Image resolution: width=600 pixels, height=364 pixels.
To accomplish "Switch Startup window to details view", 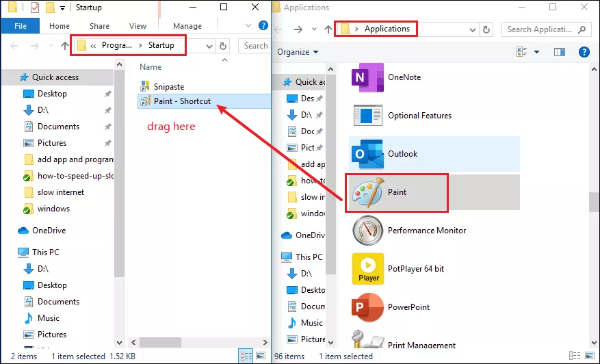I will point(246,356).
